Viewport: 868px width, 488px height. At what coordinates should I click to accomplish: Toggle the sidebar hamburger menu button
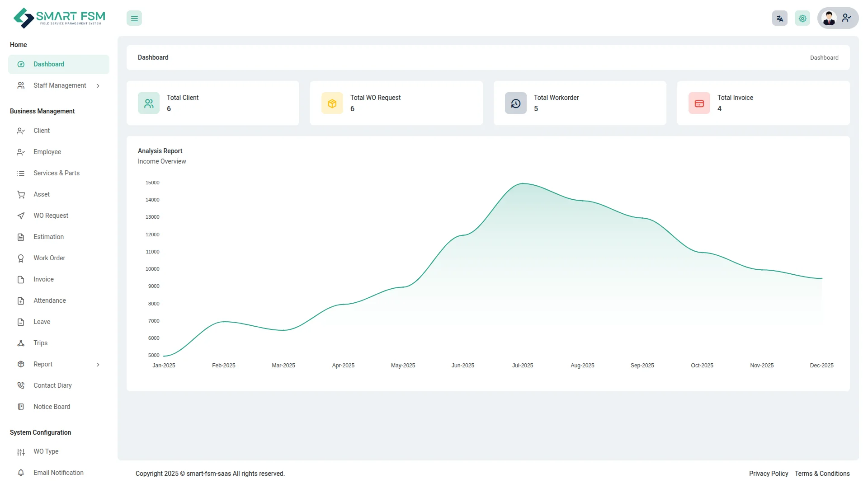[x=134, y=19]
